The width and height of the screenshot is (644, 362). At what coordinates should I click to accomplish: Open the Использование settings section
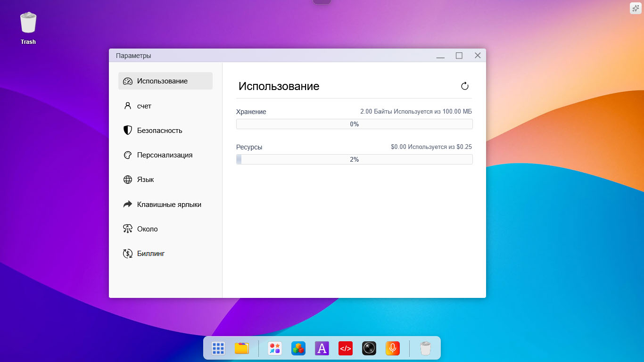(x=165, y=81)
